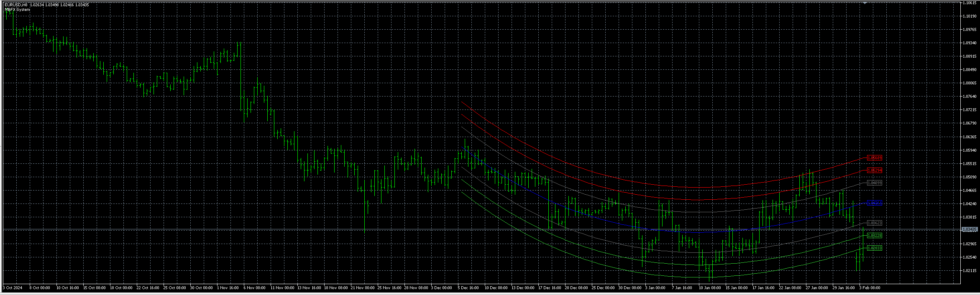Select the gray 1.03623 level label

click(x=875, y=223)
